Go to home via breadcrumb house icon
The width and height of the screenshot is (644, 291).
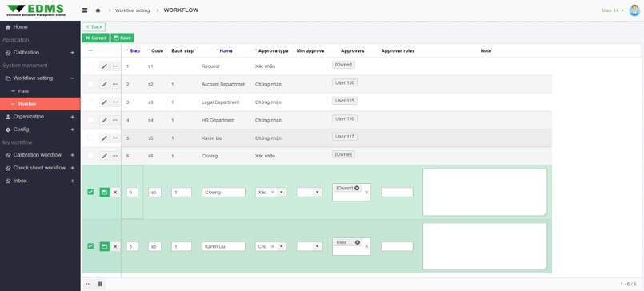[98, 10]
